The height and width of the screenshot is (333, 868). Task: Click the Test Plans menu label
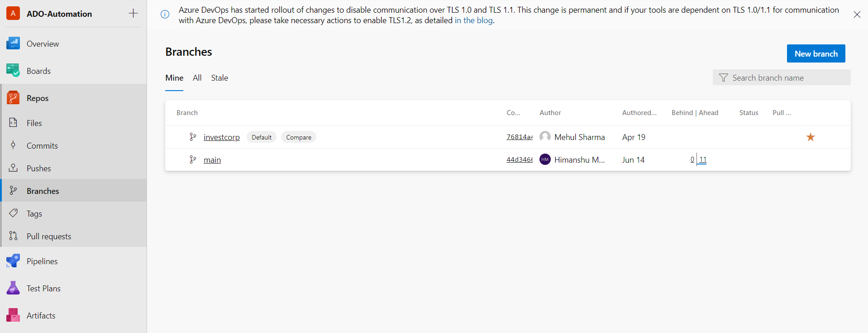43,289
